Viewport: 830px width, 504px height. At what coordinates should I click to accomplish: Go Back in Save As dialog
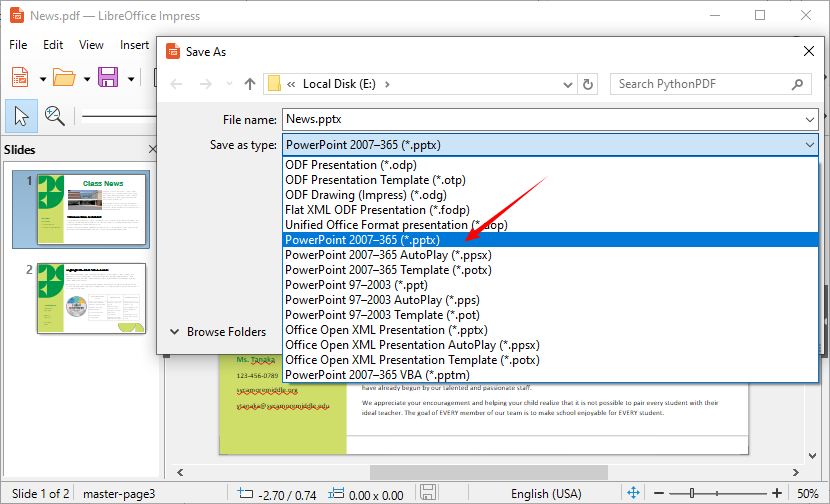pyautogui.click(x=176, y=84)
